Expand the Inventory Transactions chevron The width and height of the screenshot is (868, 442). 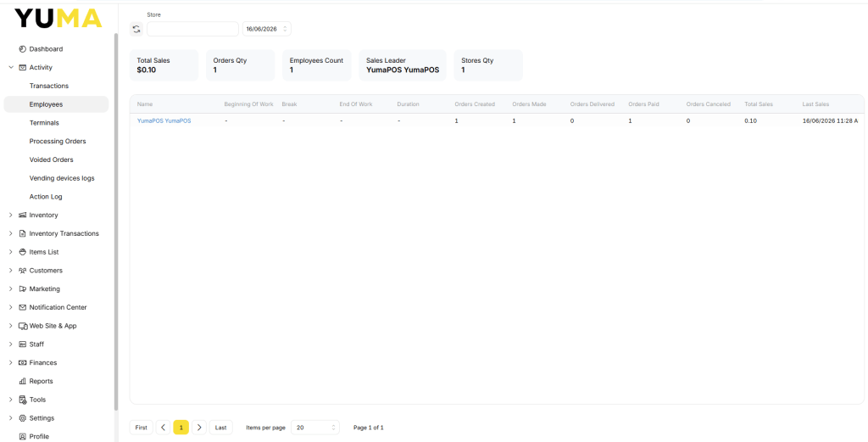click(x=10, y=234)
